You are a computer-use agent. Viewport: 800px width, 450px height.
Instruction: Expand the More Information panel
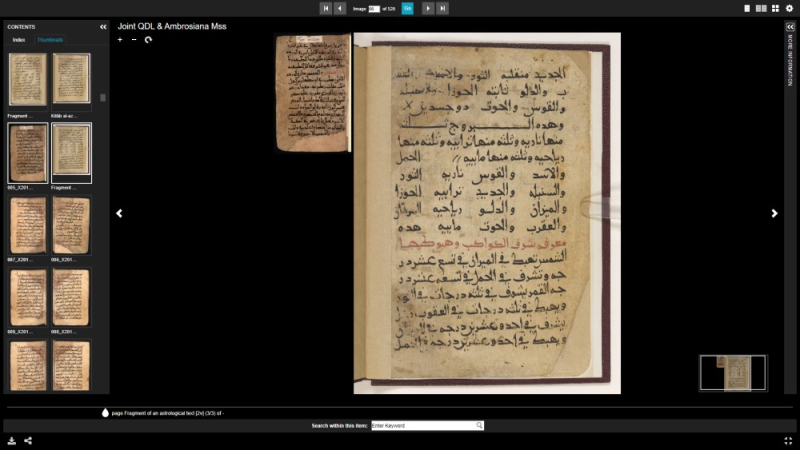[790, 27]
